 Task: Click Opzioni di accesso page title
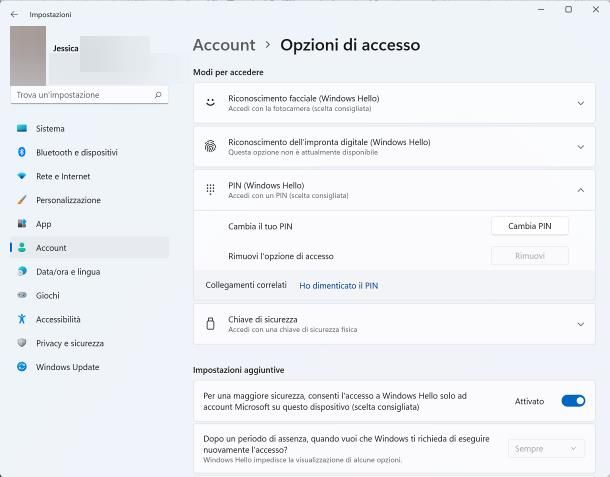coord(350,45)
